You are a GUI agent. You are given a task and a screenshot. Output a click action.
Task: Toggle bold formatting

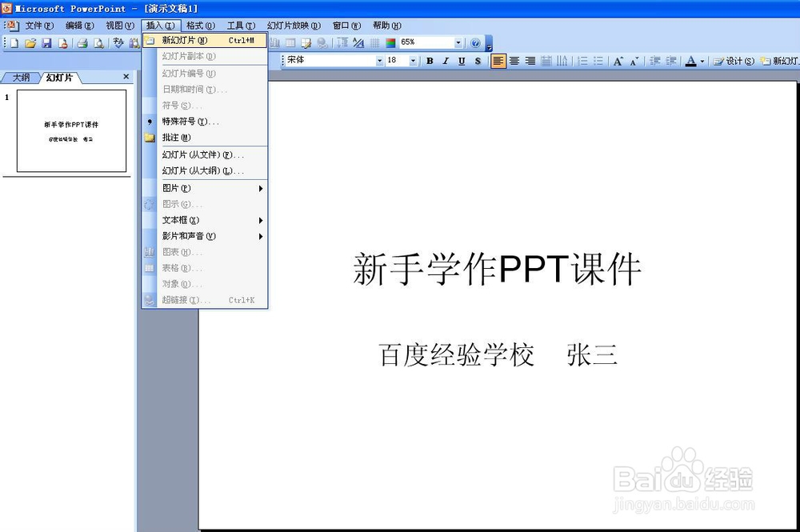430,60
